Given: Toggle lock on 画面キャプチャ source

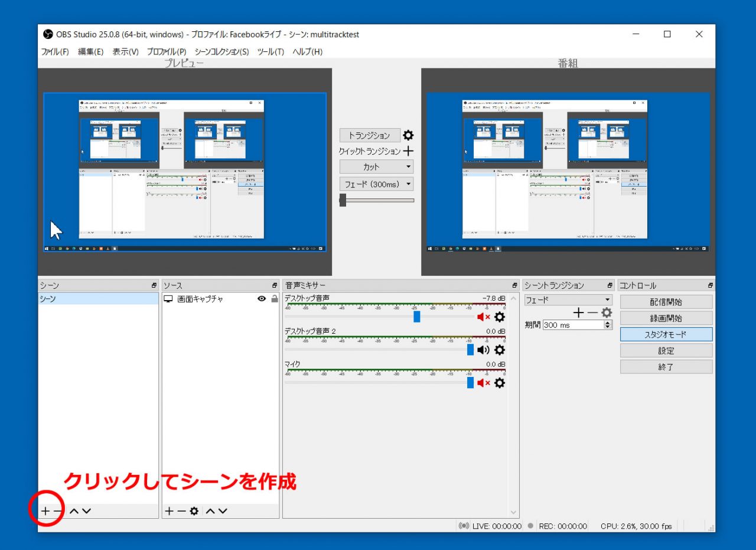Looking at the screenshot, I should 274,299.
